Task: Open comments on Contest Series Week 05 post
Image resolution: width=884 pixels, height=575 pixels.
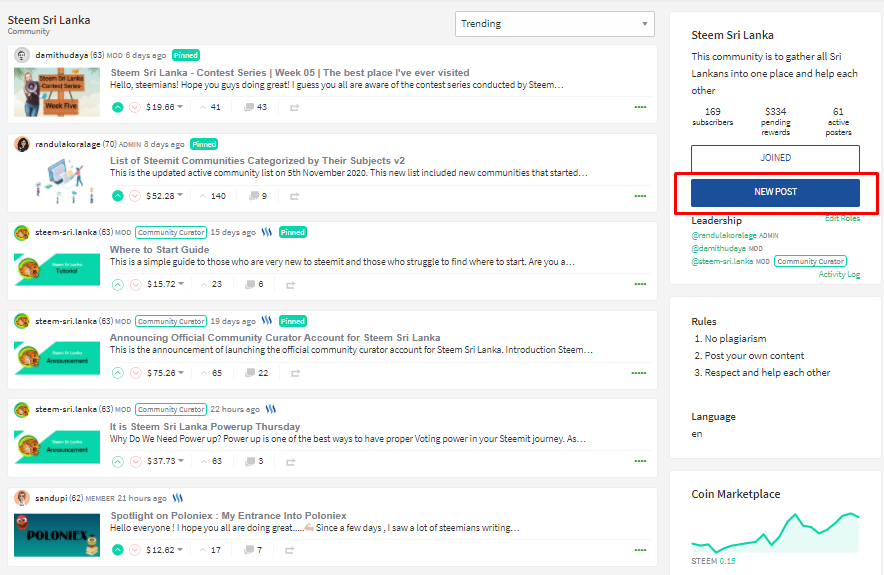Action: [255, 107]
